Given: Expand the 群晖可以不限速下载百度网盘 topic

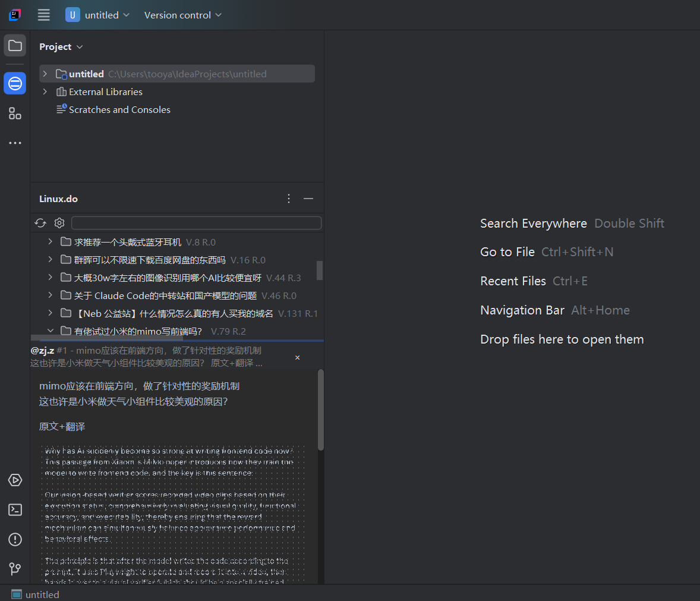Looking at the screenshot, I should [x=50, y=259].
